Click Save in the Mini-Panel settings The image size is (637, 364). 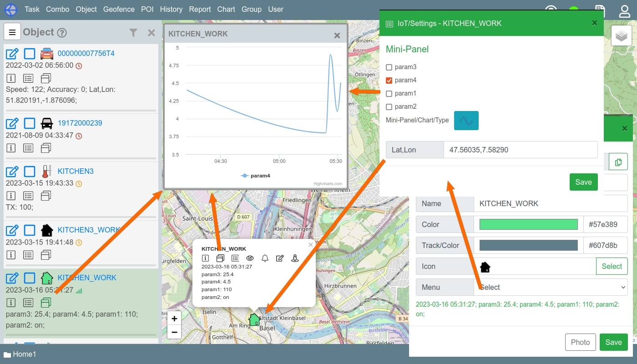point(583,182)
